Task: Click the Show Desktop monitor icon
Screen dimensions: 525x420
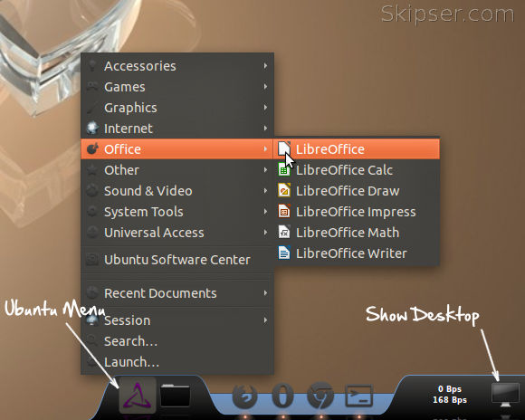Action: point(505,394)
